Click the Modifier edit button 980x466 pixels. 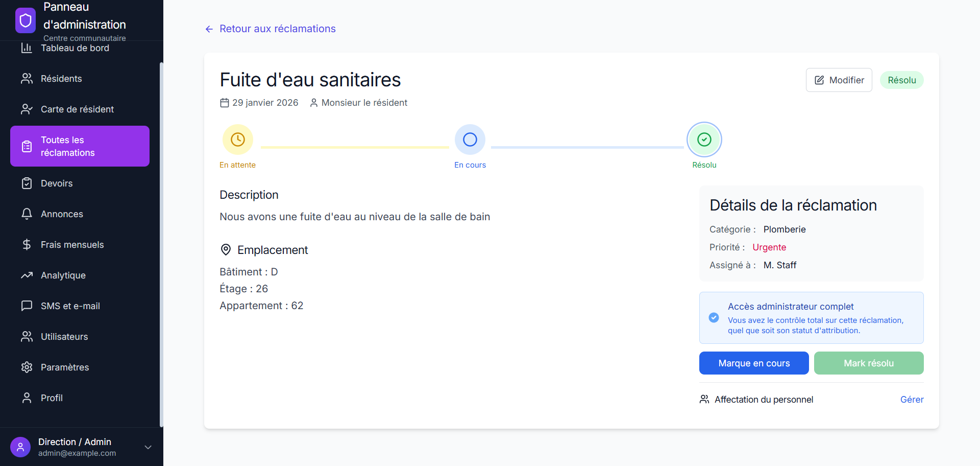tap(839, 80)
